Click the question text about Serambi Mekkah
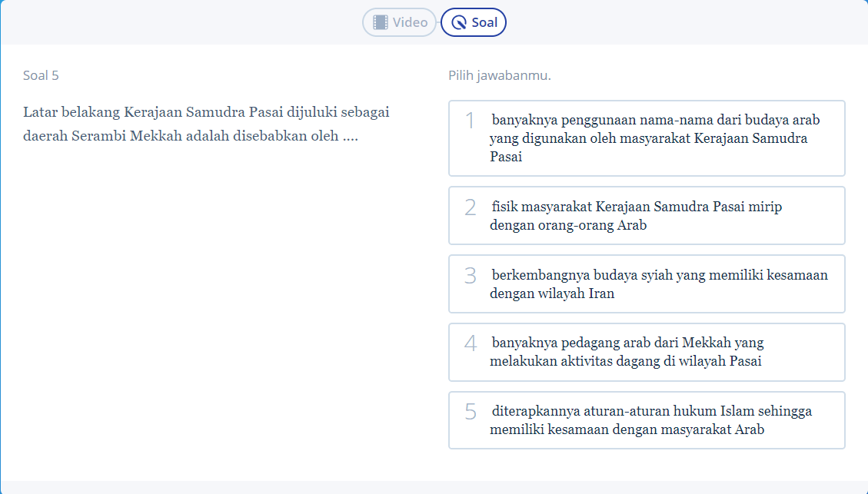Image resolution: width=868 pixels, height=494 pixels. click(206, 124)
